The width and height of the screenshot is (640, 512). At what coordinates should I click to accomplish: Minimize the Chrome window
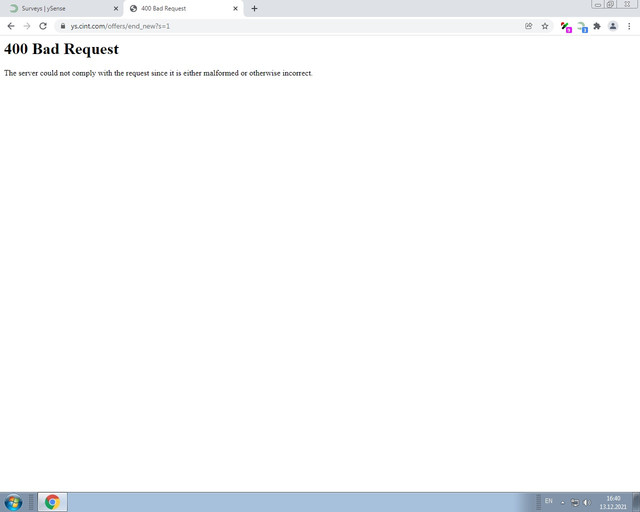(598, 4)
